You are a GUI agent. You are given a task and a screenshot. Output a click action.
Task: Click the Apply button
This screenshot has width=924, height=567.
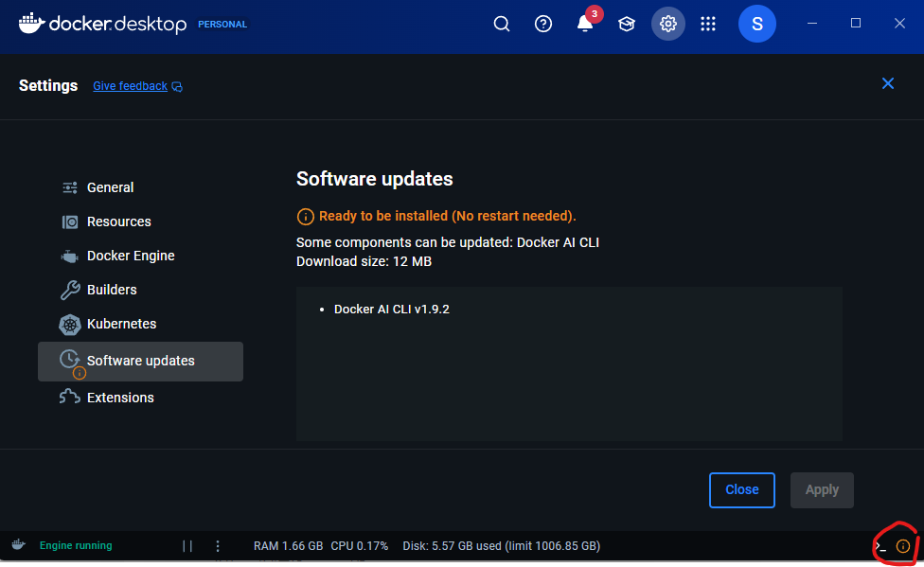point(822,489)
